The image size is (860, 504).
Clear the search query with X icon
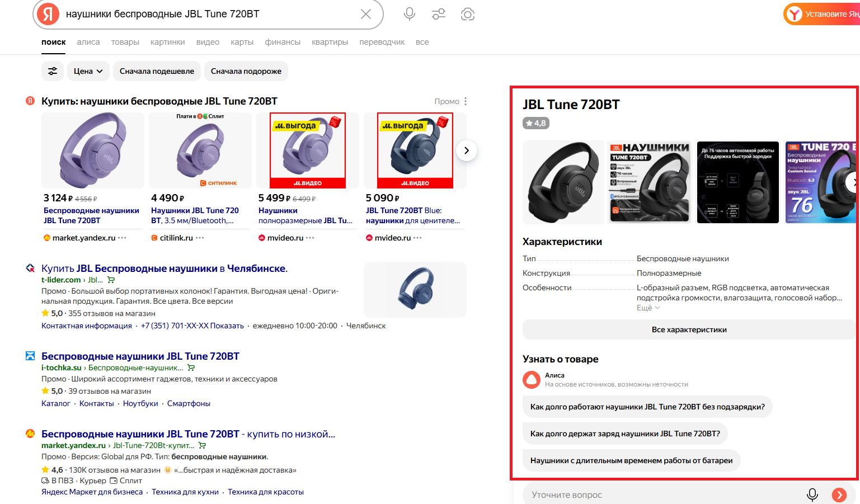click(x=366, y=14)
